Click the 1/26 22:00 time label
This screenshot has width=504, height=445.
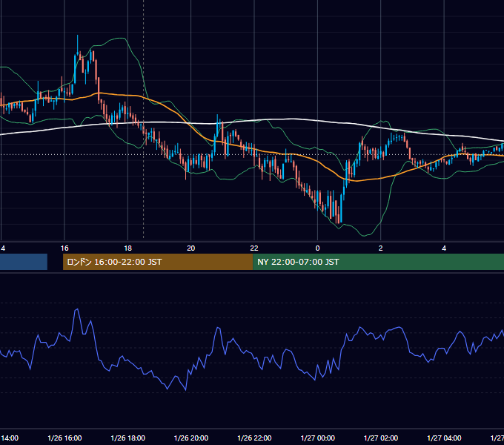click(254, 438)
